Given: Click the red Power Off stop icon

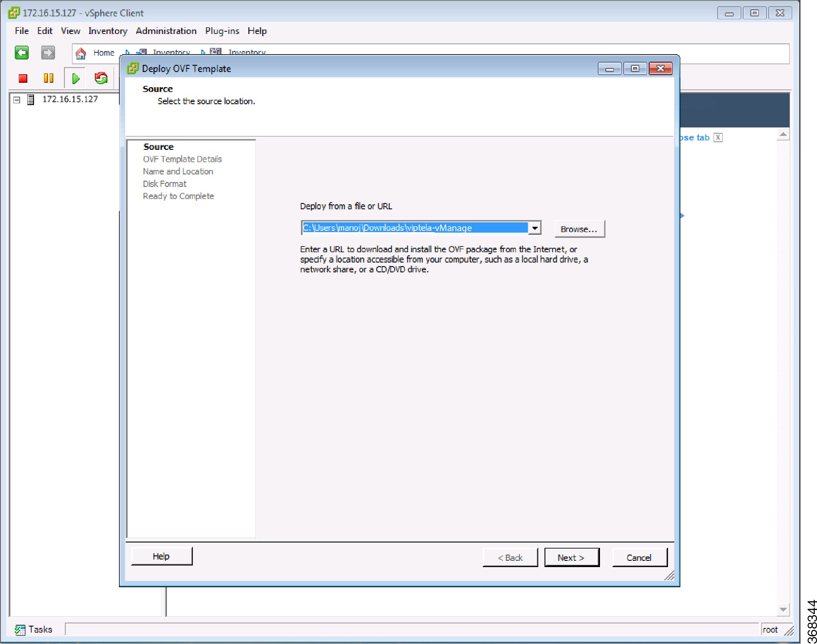Looking at the screenshot, I should click(23, 79).
